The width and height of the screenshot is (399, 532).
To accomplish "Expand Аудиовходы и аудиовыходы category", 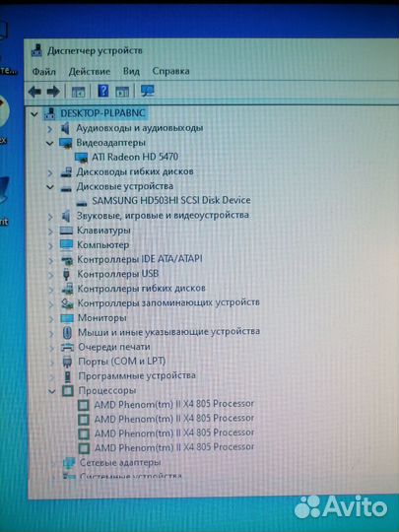I will coord(50,129).
